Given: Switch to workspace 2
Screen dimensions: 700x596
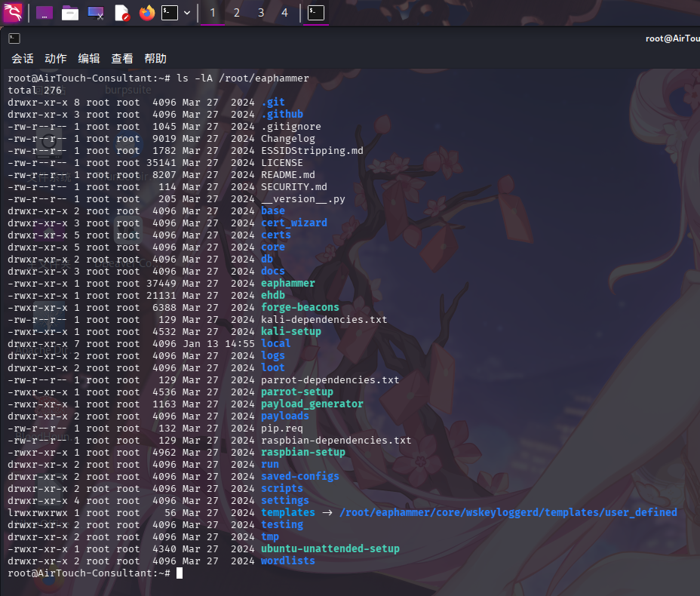Looking at the screenshot, I should (237, 13).
